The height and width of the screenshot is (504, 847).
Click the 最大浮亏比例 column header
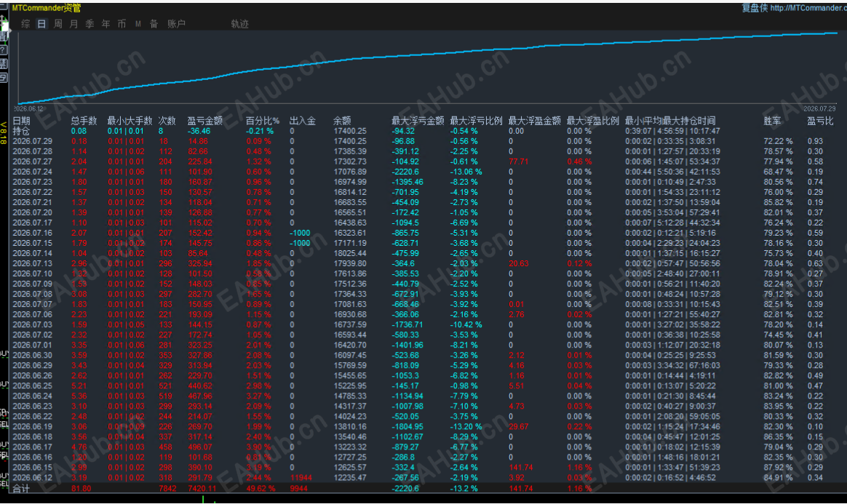coord(476,121)
